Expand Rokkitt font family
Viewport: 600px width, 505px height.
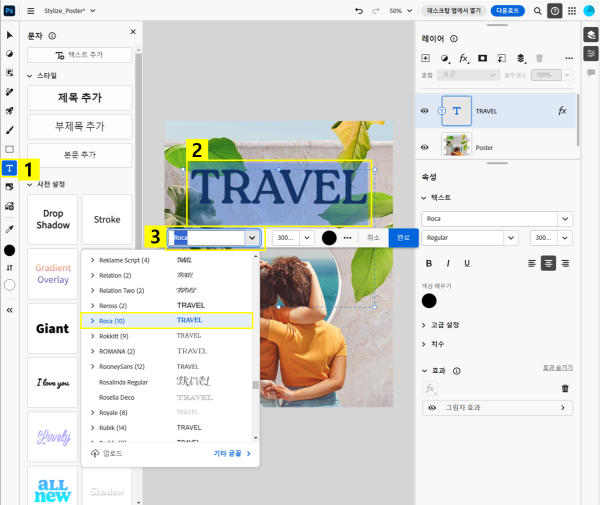pos(92,336)
